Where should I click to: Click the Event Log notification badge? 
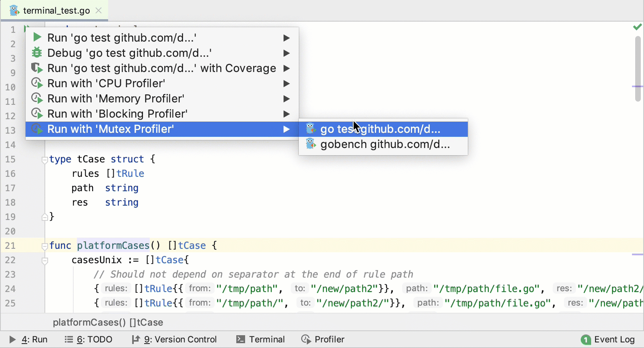click(586, 340)
